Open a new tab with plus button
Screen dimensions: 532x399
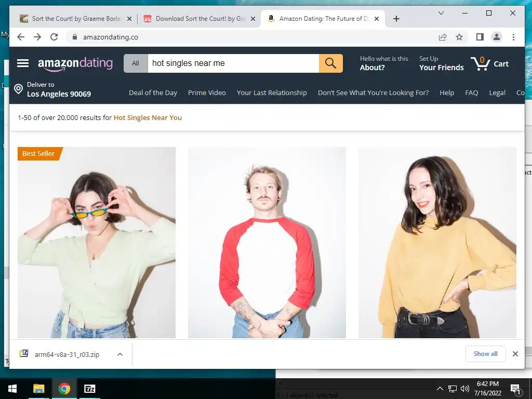396,19
